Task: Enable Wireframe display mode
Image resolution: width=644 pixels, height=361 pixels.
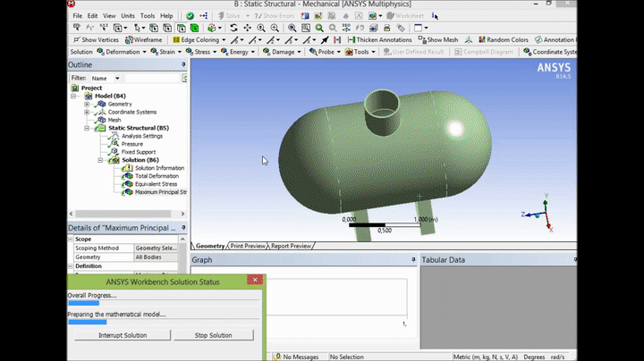Action: pyautogui.click(x=143, y=40)
